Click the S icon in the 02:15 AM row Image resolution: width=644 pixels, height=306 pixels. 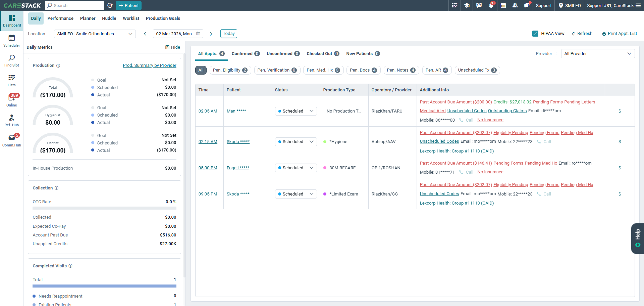(x=620, y=142)
